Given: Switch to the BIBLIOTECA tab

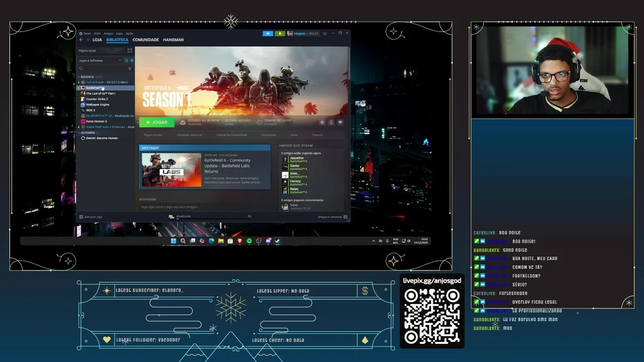Looking at the screenshot, I should [x=117, y=40].
